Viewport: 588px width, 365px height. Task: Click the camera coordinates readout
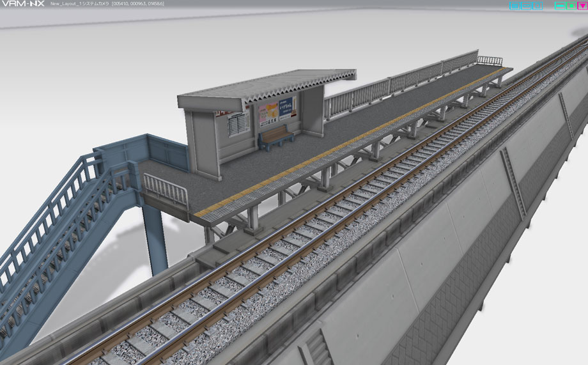(137, 4)
